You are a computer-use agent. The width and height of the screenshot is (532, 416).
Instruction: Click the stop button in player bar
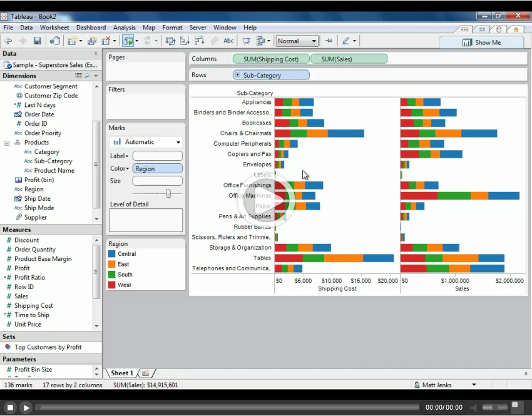11,407
